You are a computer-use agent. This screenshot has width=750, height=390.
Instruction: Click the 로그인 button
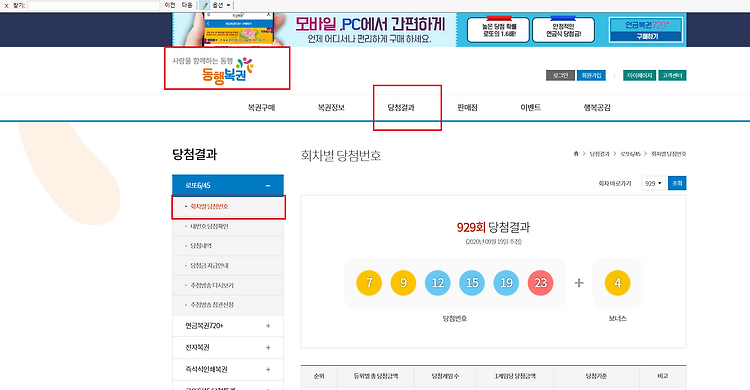(x=560, y=76)
